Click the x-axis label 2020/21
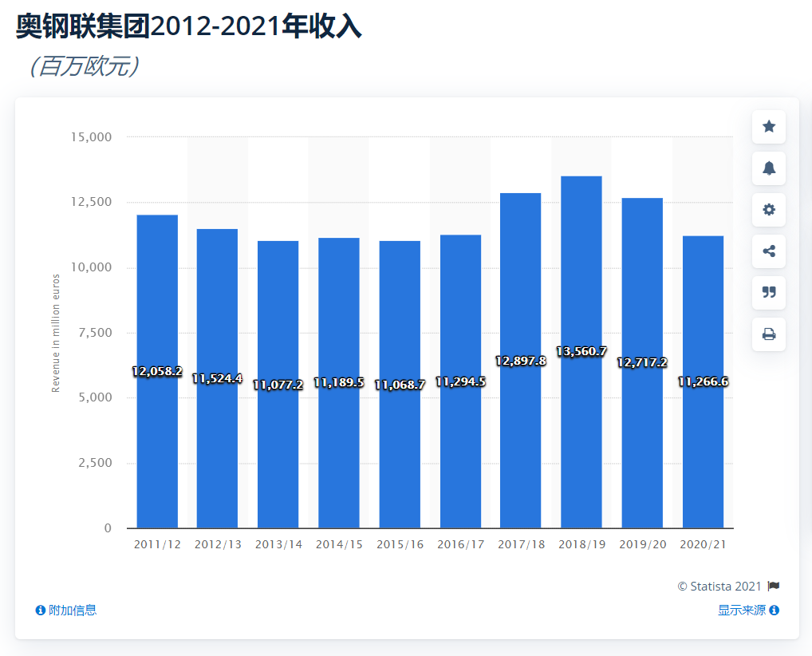 click(704, 544)
